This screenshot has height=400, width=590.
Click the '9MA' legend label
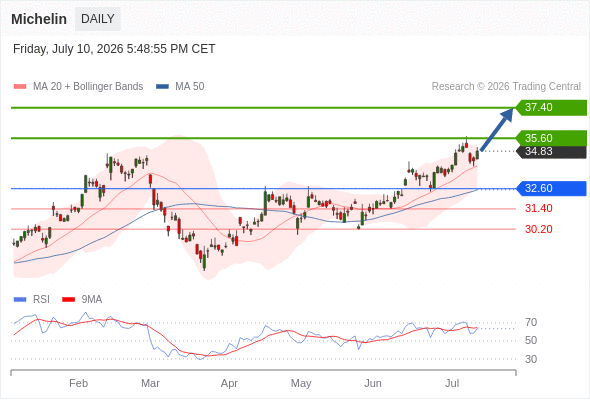click(92, 300)
